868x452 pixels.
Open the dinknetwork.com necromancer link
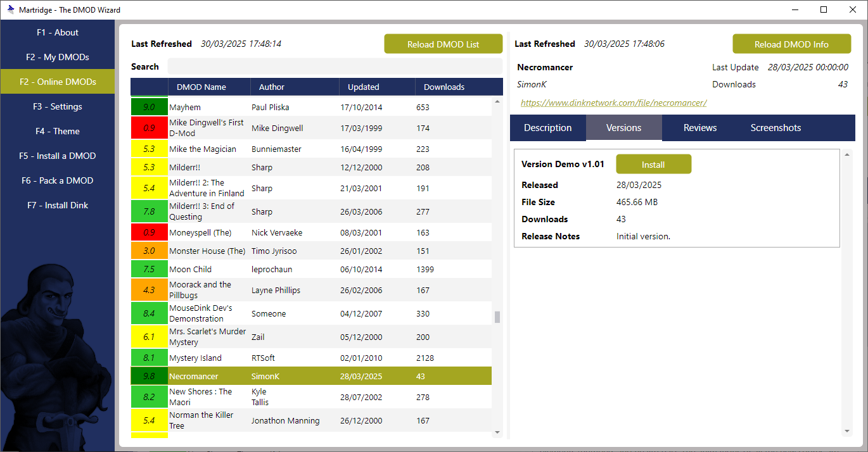pos(613,103)
